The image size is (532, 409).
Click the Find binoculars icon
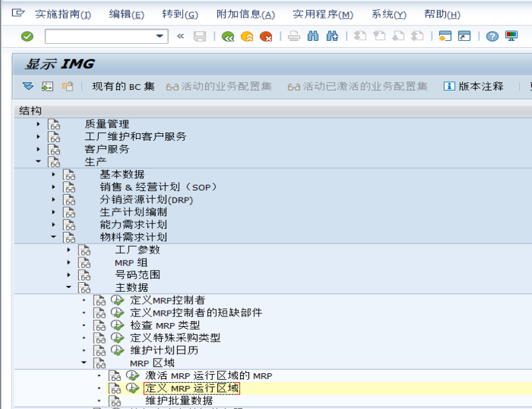313,36
